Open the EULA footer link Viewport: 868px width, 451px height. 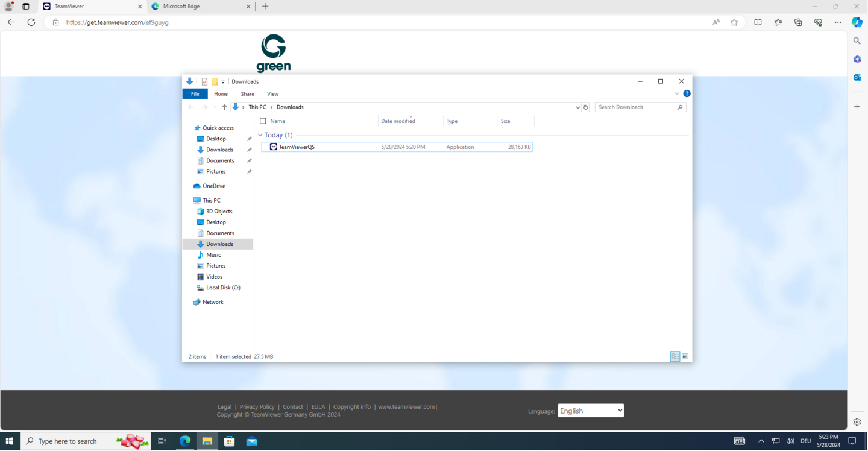tap(318, 407)
